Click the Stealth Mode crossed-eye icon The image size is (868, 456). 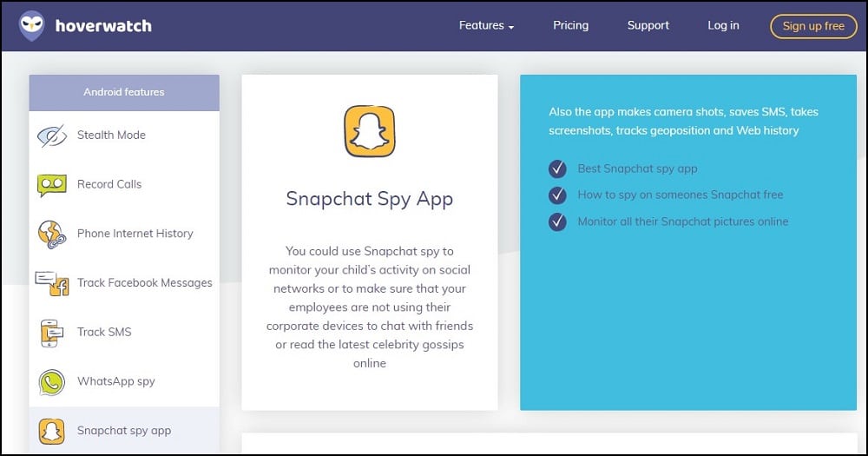click(x=52, y=135)
